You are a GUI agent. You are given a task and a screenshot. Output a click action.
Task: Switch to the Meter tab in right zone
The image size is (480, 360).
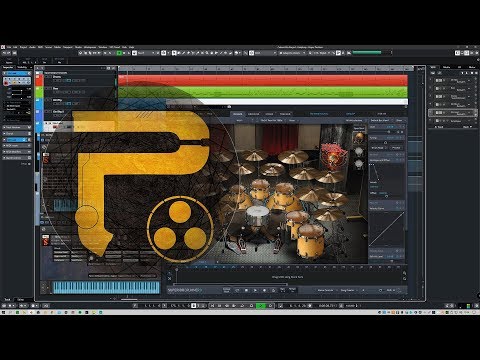tap(472, 67)
